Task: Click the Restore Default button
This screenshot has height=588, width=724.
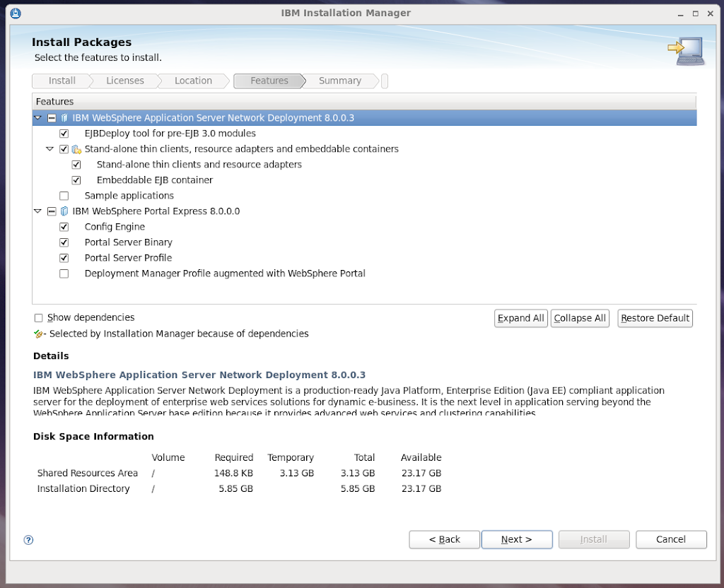Action: (x=655, y=318)
